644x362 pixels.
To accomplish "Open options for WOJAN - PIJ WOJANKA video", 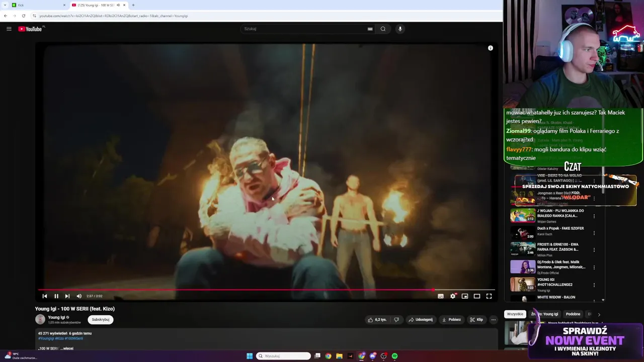I will [594, 216].
